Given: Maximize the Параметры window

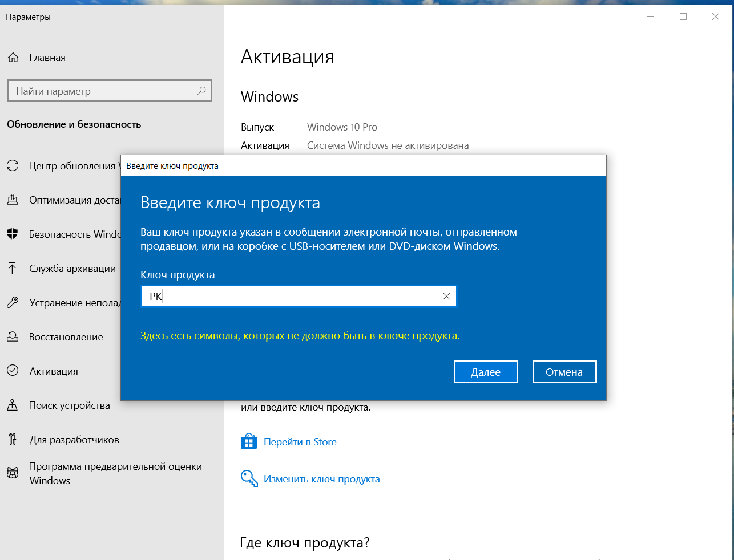Looking at the screenshot, I should click(683, 17).
